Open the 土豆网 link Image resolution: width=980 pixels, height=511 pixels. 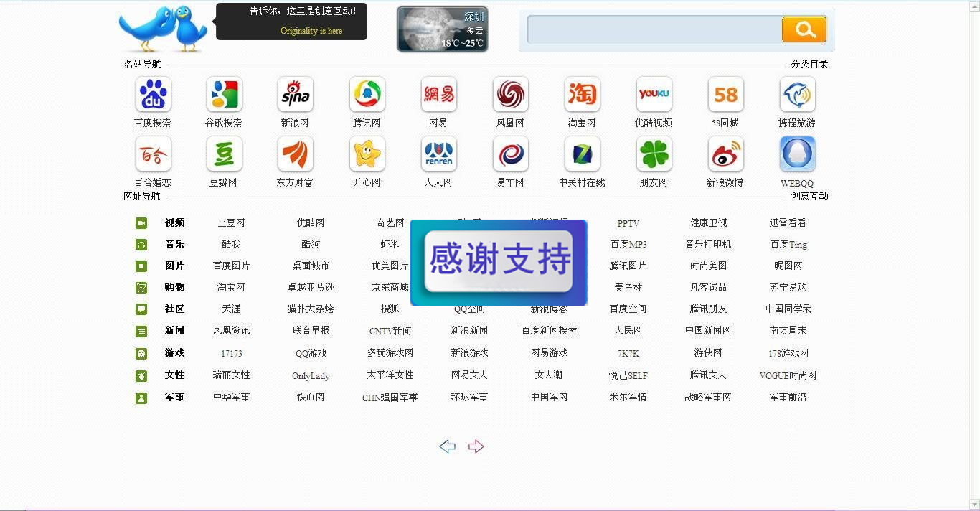(x=231, y=223)
